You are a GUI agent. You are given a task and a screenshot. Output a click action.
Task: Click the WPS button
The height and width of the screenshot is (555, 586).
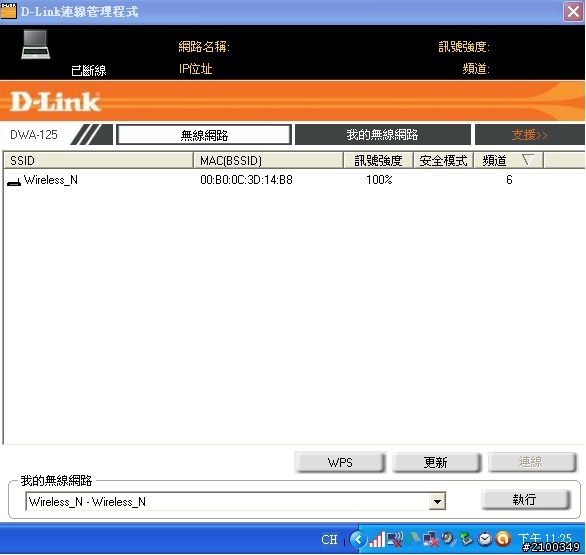coord(340,462)
